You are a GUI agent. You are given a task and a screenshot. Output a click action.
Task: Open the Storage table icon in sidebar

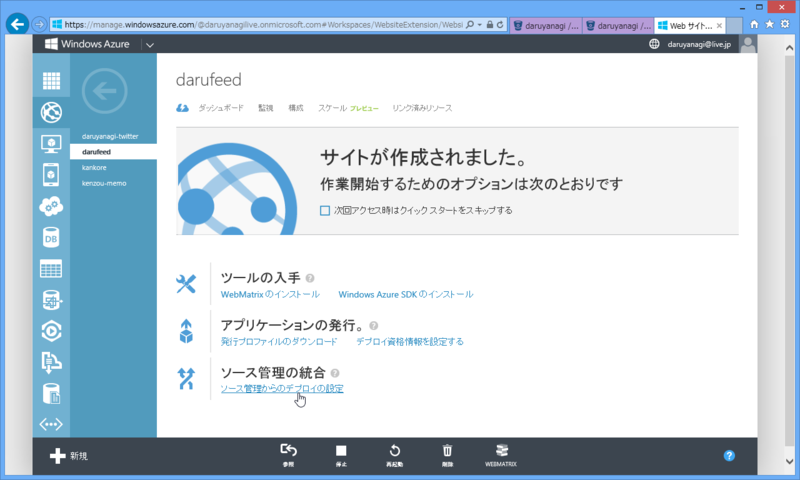(x=51, y=269)
